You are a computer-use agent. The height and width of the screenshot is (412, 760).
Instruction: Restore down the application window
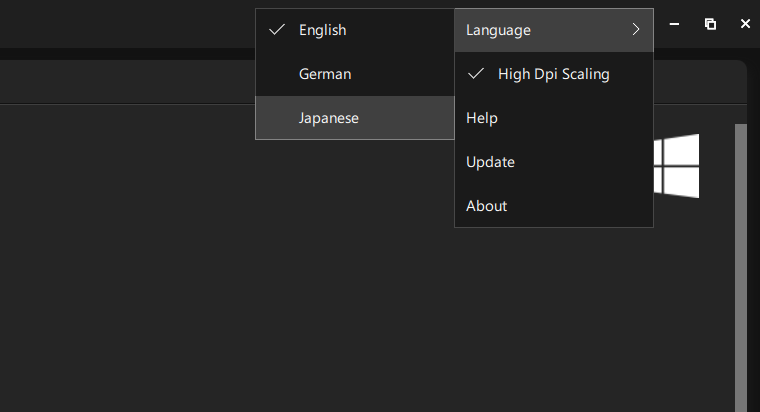pyautogui.click(x=710, y=24)
